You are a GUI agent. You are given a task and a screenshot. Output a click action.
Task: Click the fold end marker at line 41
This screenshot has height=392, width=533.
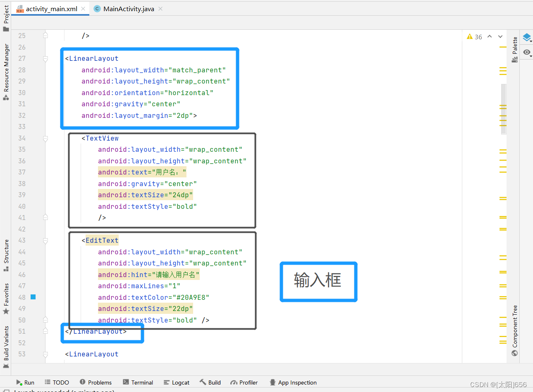[45, 218]
